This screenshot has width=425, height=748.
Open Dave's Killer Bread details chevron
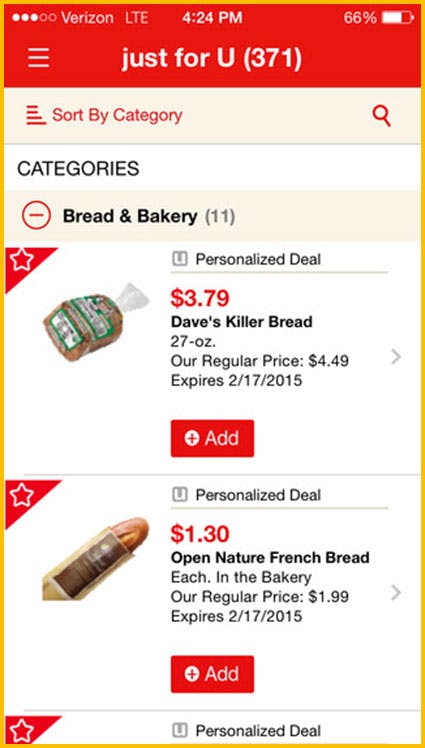click(x=395, y=357)
